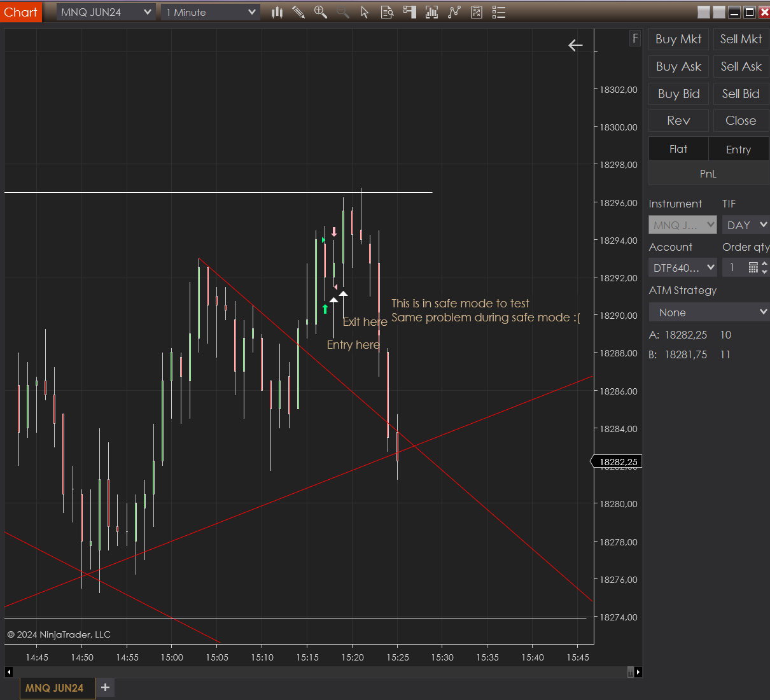Open the data series icon
Screen dimensions: 770x700
pyautogui.click(x=431, y=12)
